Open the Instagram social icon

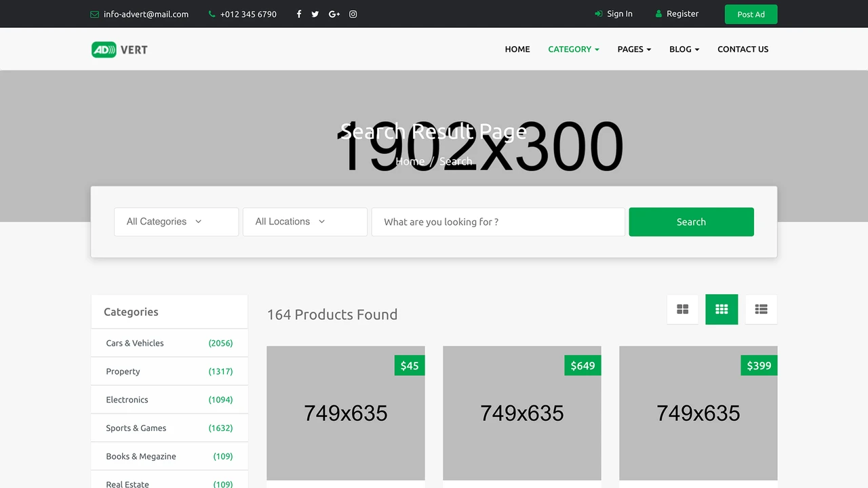point(353,14)
